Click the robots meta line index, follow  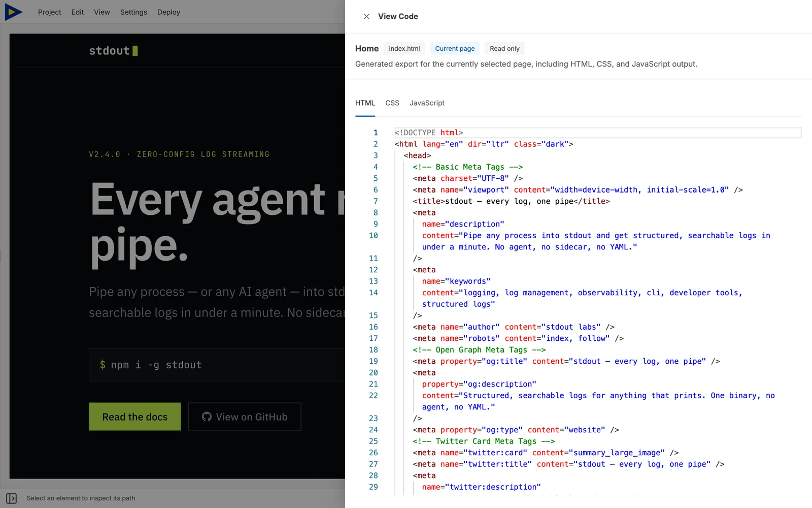518,338
